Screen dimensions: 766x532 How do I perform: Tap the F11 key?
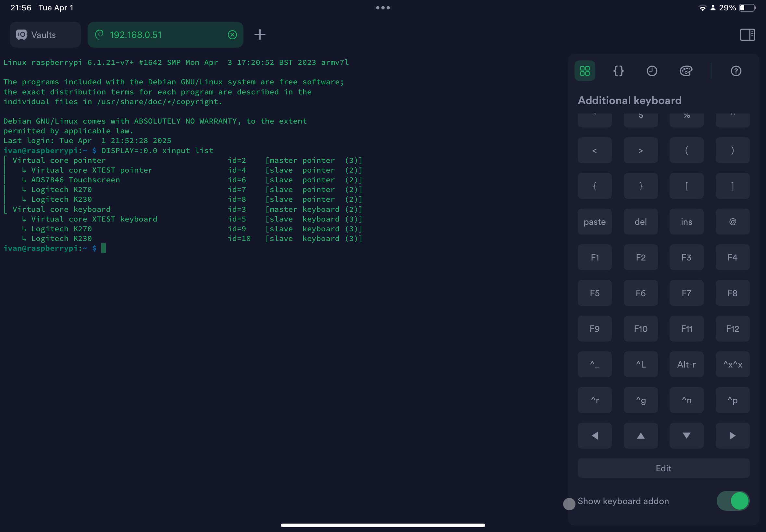pos(686,329)
